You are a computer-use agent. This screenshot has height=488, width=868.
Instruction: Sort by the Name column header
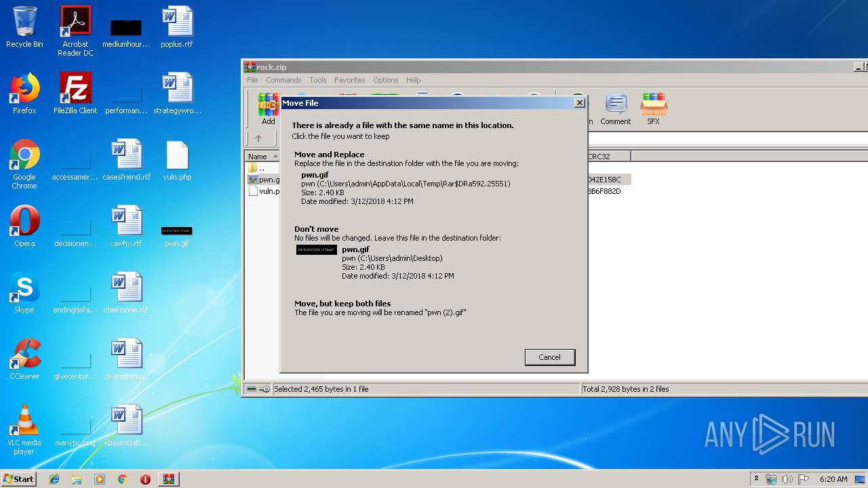point(262,157)
